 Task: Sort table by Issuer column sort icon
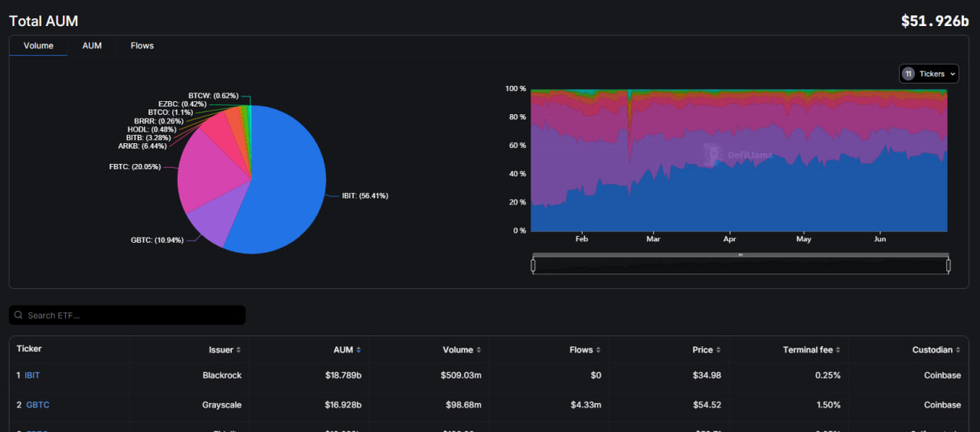pyautogui.click(x=238, y=350)
